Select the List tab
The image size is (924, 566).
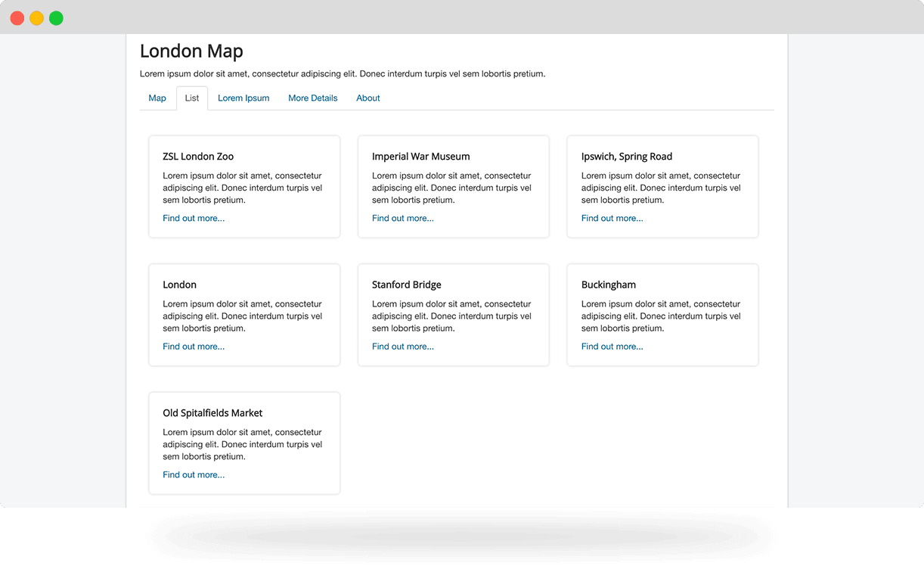pyautogui.click(x=192, y=98)
